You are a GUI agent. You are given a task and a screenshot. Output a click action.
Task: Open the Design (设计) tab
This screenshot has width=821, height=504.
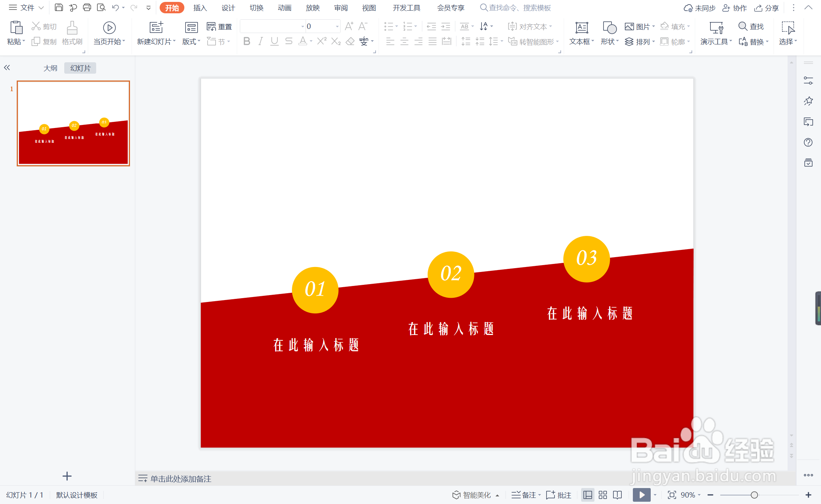228,8
